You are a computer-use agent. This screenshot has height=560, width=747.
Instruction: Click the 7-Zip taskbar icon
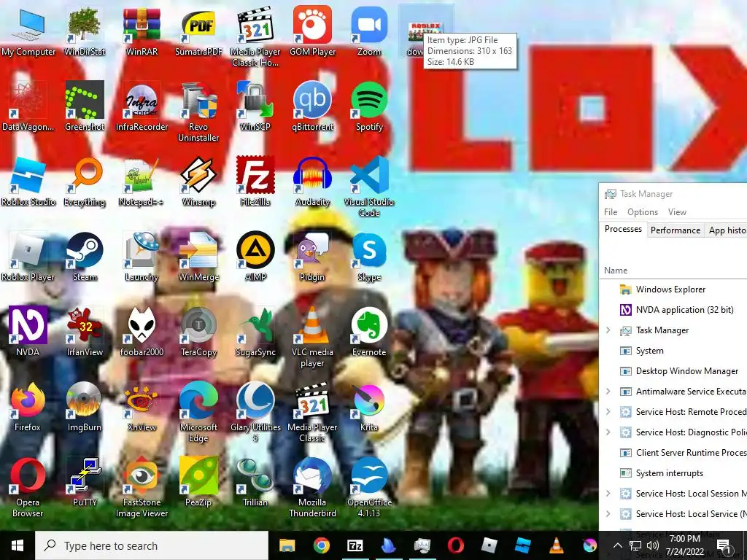coord(355,545)
